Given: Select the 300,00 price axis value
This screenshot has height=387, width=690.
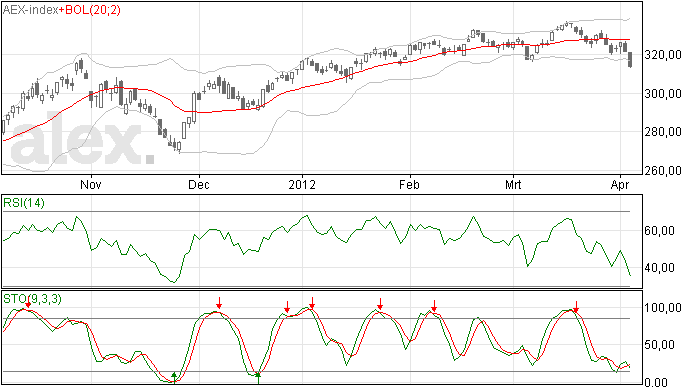Looking at the screenshot, I should (663, 93).
